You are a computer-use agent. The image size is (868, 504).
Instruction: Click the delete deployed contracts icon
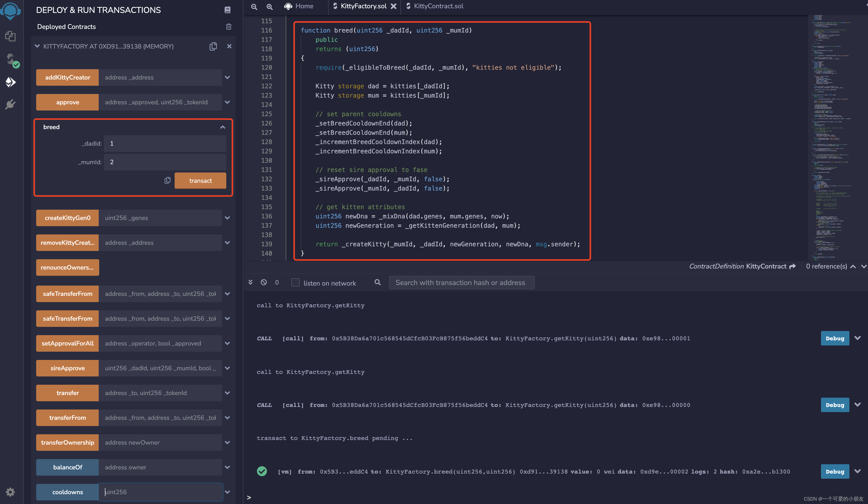tap(229, 26)
